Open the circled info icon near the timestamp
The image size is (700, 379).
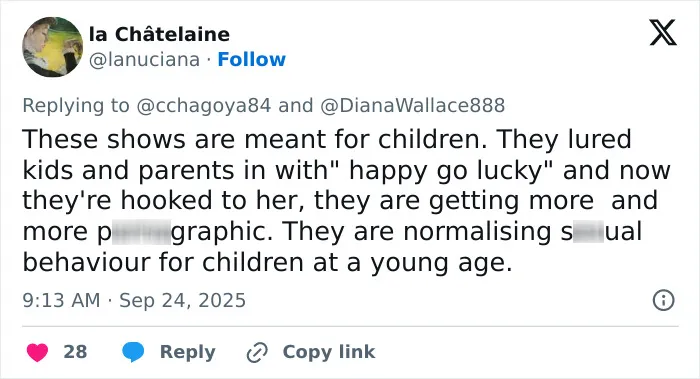point(663,300)
